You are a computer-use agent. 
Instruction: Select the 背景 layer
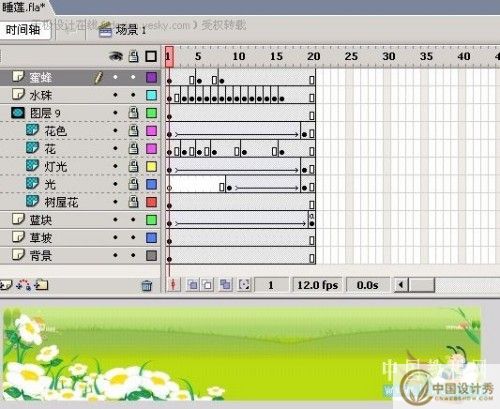tap(80, 256)
